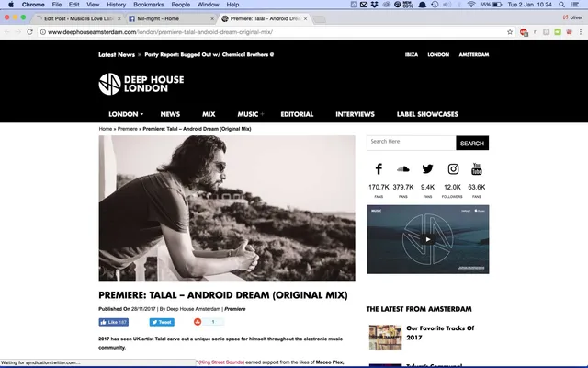Expand the MUSIC submenu in navigation
This screenshot has width=588, height=368.
(x=251, y=114)
